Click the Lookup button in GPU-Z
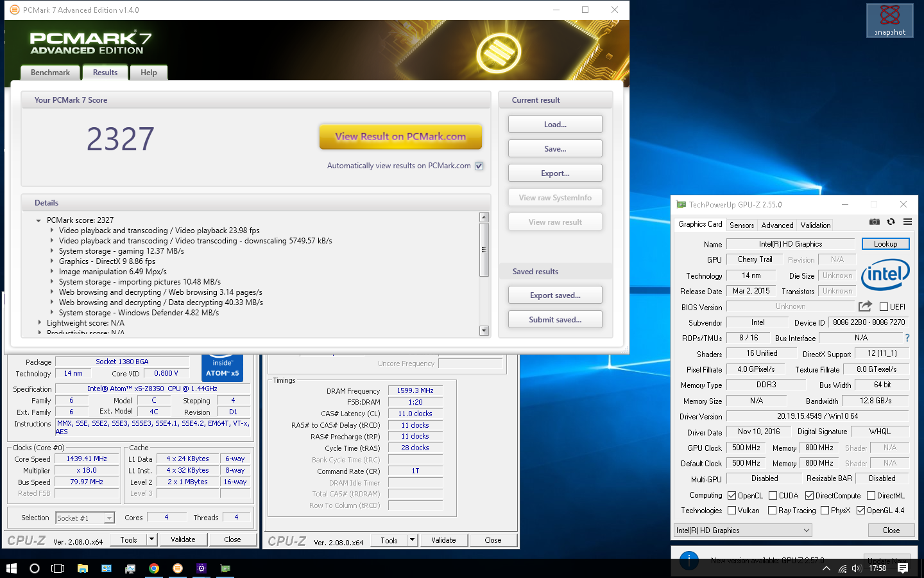Viewport: 924px width, 578px height. 886,244
